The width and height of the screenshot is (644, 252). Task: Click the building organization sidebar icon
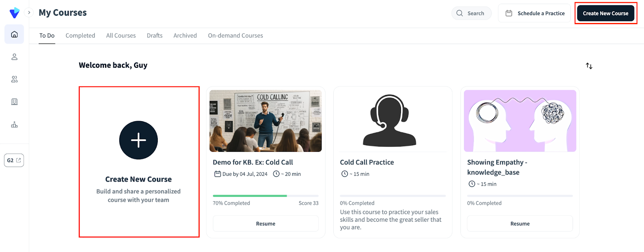(x=14, y=102)
